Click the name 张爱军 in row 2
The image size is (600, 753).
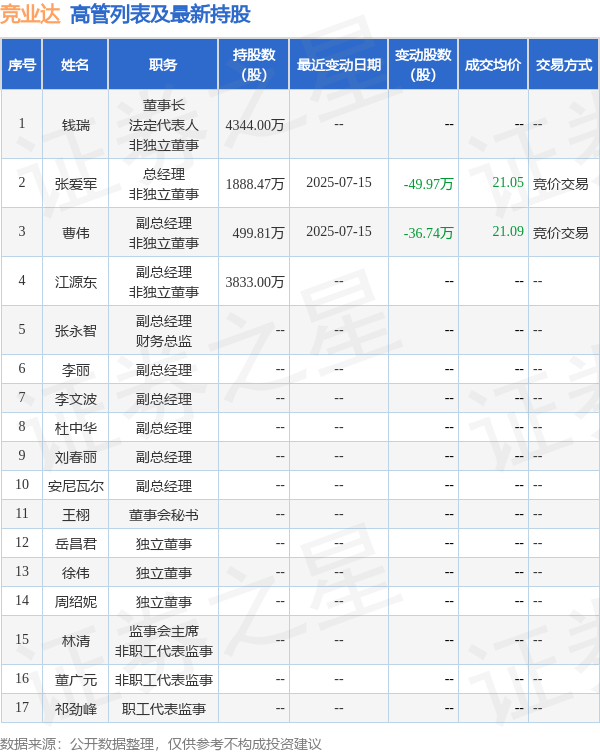(x=75, y=184)
